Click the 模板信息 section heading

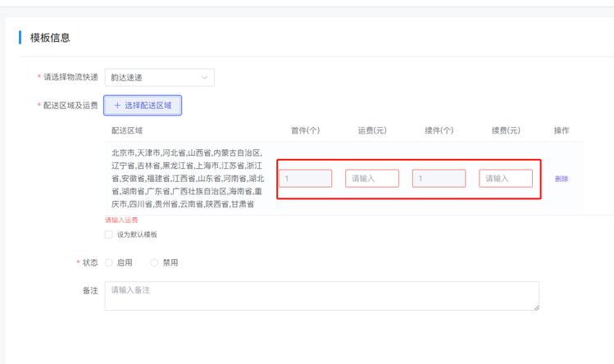pos(50,38)
